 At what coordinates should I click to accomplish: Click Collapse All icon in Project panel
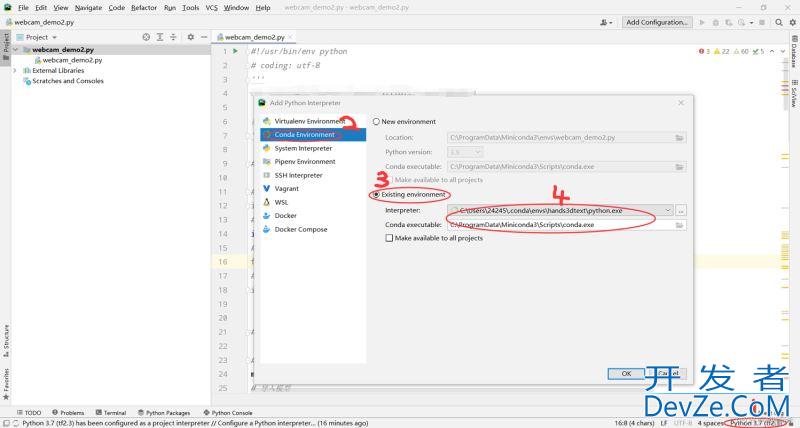[x=173, y=37]
